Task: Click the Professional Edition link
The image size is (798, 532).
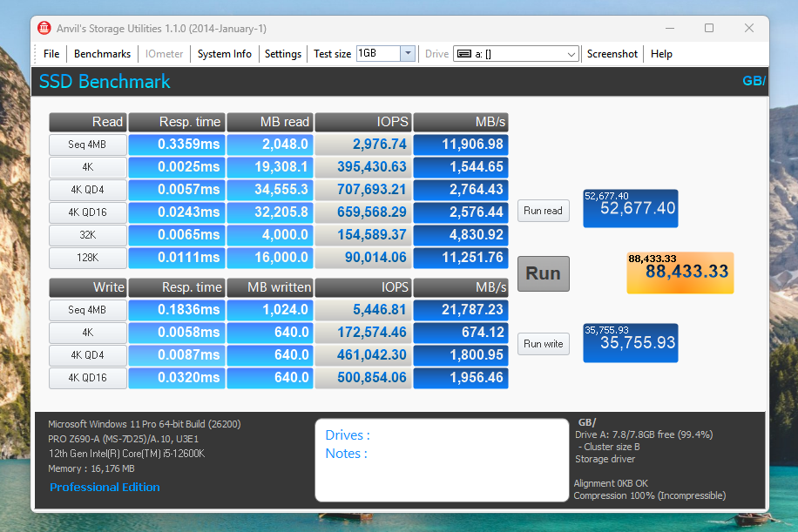Action: 105,488
